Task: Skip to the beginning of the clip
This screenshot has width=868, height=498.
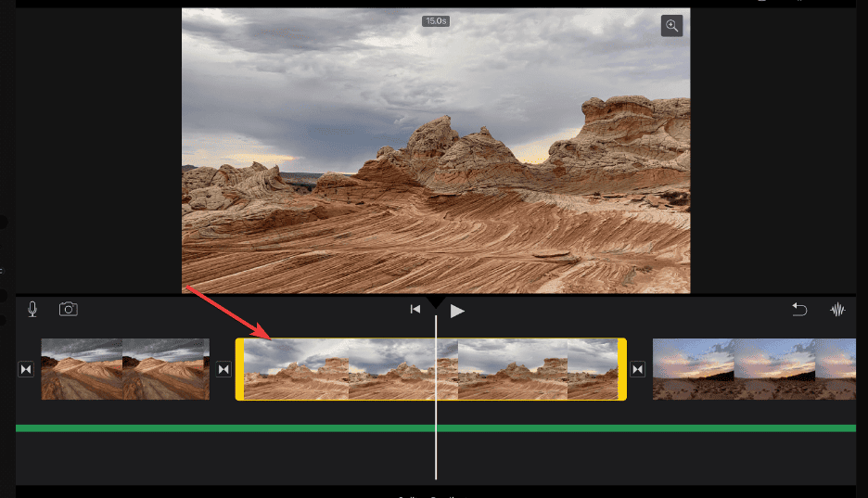Action: pyautogui.click(x=415, y=310)
